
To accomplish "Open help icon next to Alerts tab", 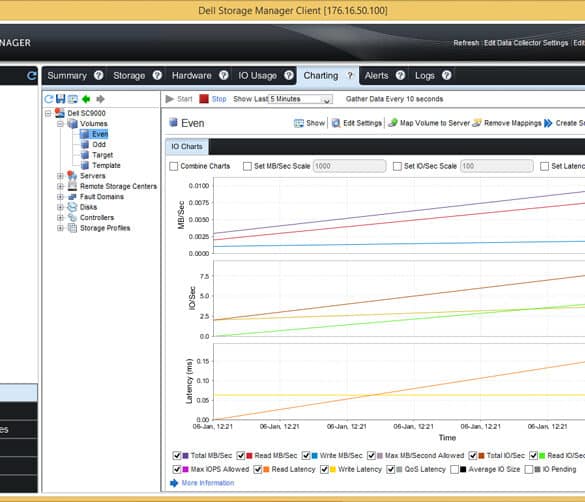I will pyautogui.click(x=400, y=75).
